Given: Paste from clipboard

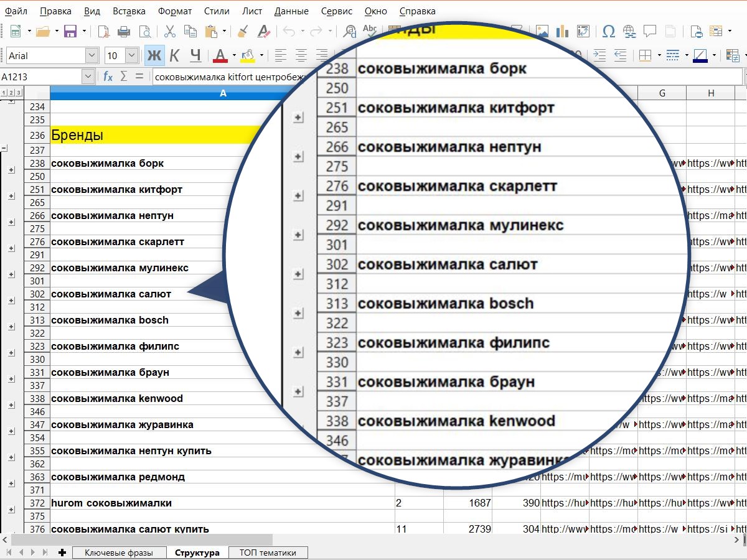Looking at the screenshot, I should [212, 31].
